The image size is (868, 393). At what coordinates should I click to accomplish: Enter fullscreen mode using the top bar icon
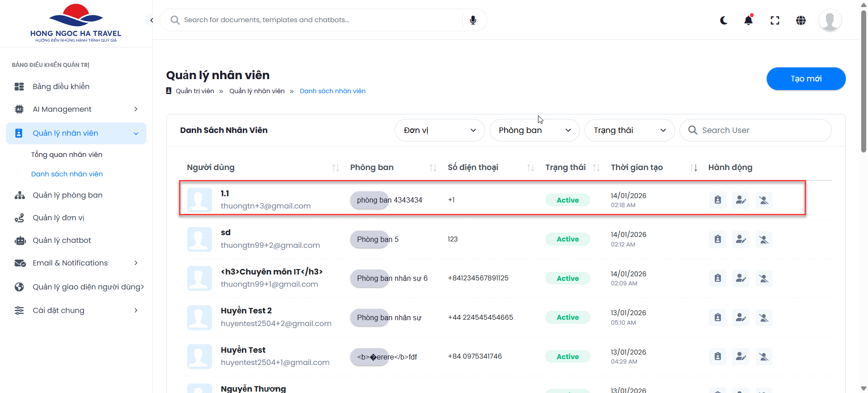point(775,20)
